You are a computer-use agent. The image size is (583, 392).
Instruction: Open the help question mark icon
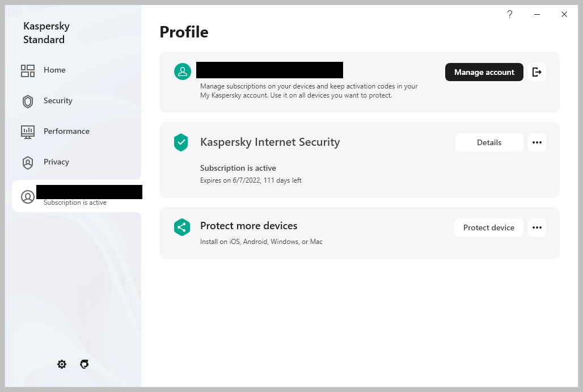click(x=510, y=15)
